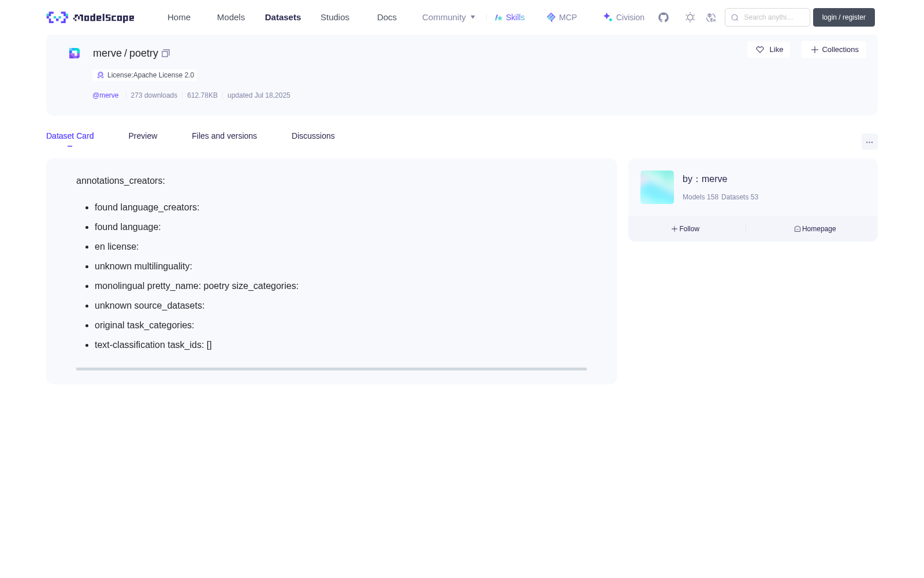
Task: Click the dataset avatar icon beside merve
Action: click(x=74, y=53)
